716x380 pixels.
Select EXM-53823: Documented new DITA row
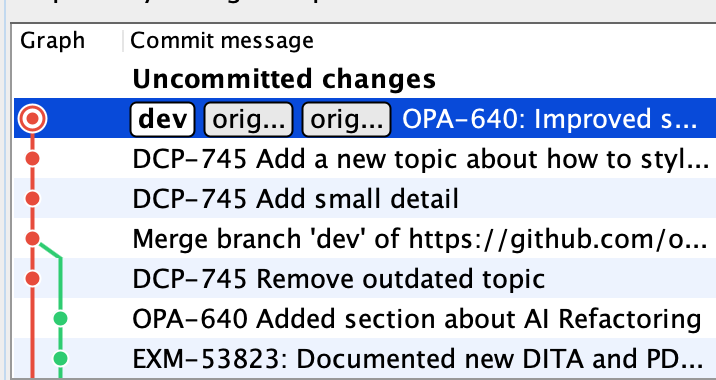click(365, 358)
